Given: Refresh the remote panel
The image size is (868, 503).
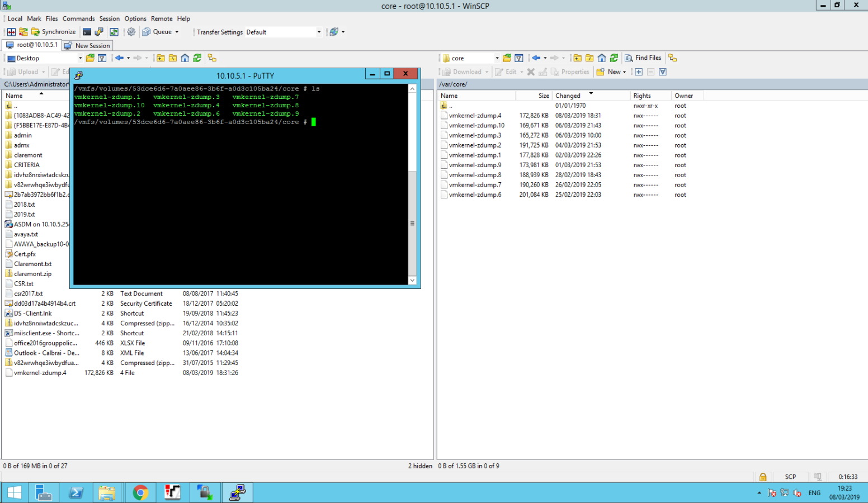Looking at the screenshot, I should point(614,58).
